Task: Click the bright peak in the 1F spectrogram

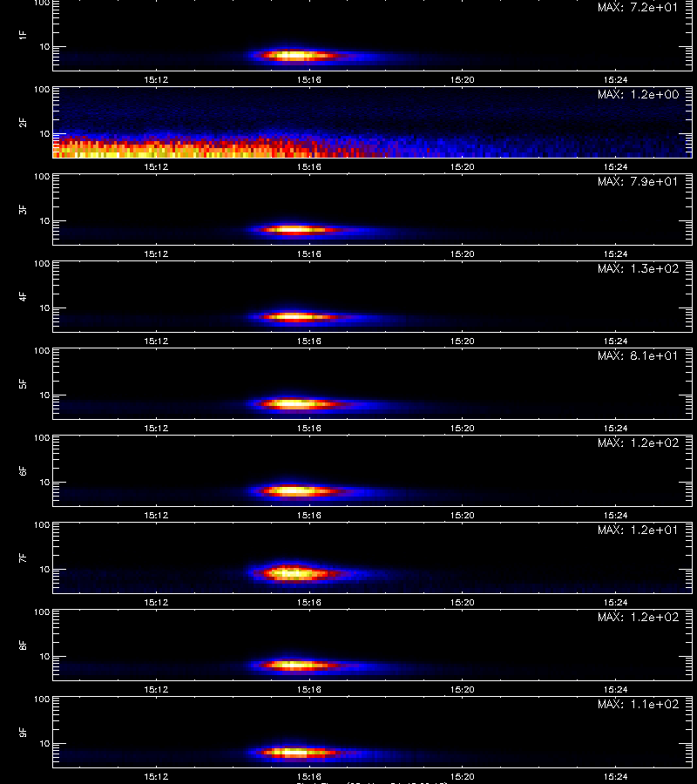Action: (x=295, y=56)
